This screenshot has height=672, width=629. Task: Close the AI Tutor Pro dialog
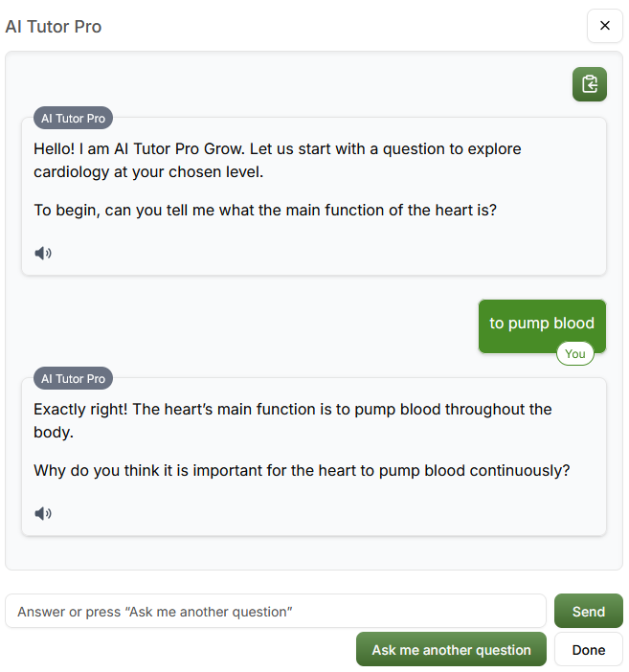(604, 26)
